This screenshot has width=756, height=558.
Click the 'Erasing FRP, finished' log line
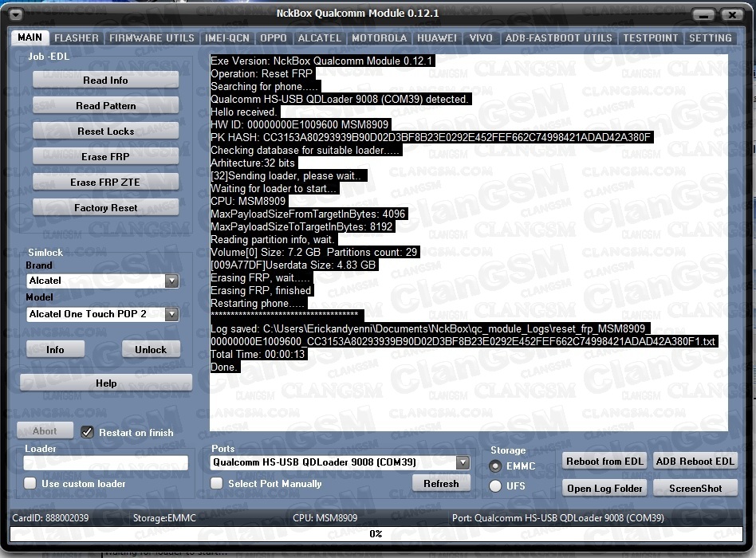point(262,291)
